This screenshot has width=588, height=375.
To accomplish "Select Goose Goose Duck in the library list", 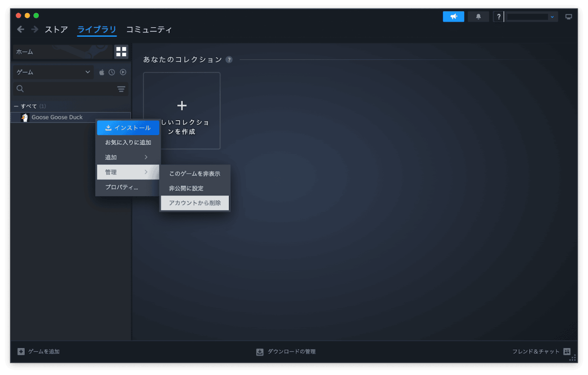I will (x=57, y=117).
